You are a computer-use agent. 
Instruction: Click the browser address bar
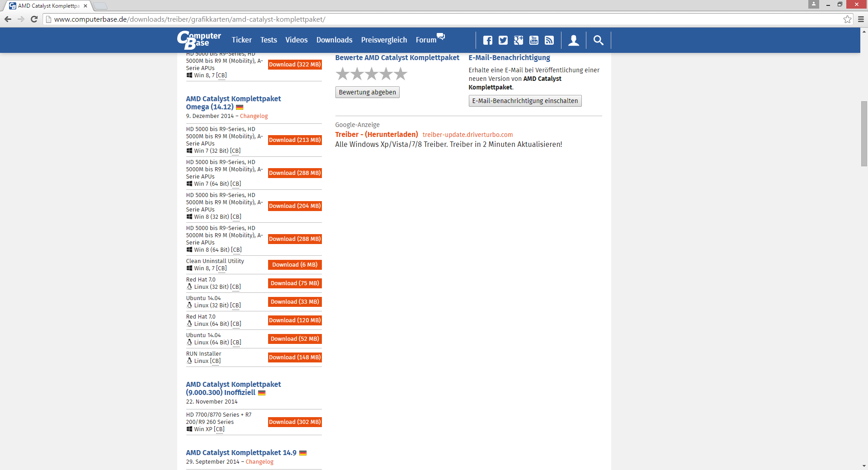[443, 19]
